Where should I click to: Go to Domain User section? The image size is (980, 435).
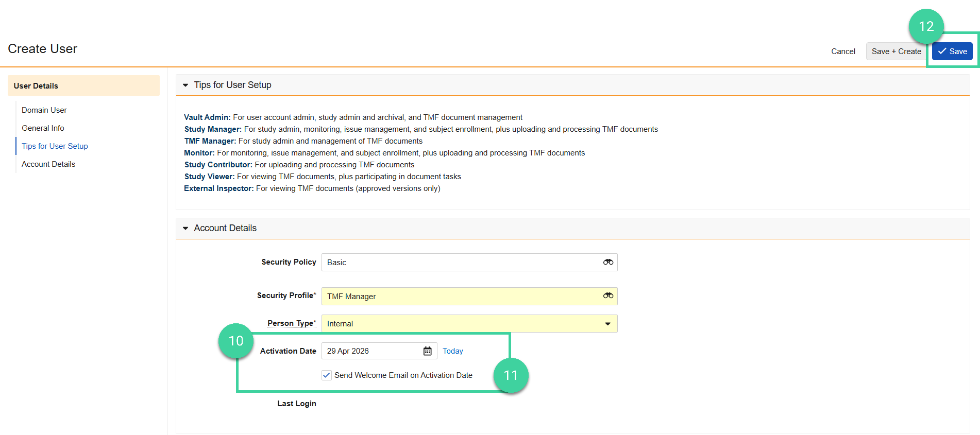(x=44, y=110)
